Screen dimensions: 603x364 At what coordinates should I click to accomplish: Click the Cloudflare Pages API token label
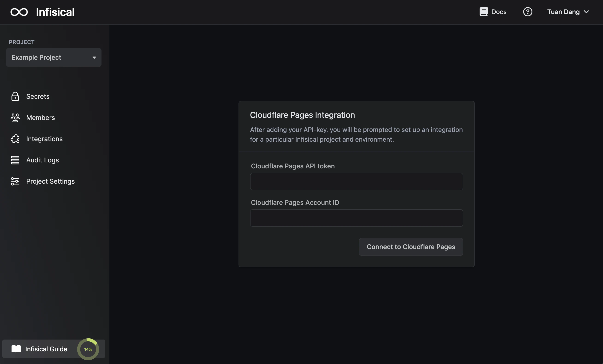[293, 166]
